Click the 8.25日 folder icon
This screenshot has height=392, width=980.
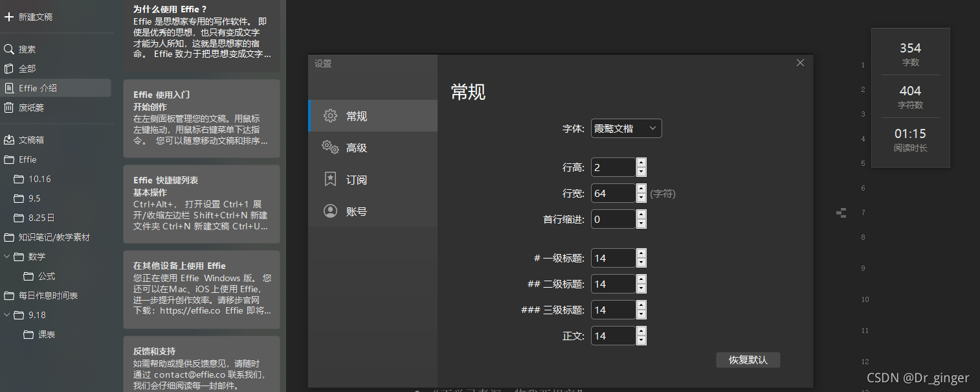pos(19,218)
